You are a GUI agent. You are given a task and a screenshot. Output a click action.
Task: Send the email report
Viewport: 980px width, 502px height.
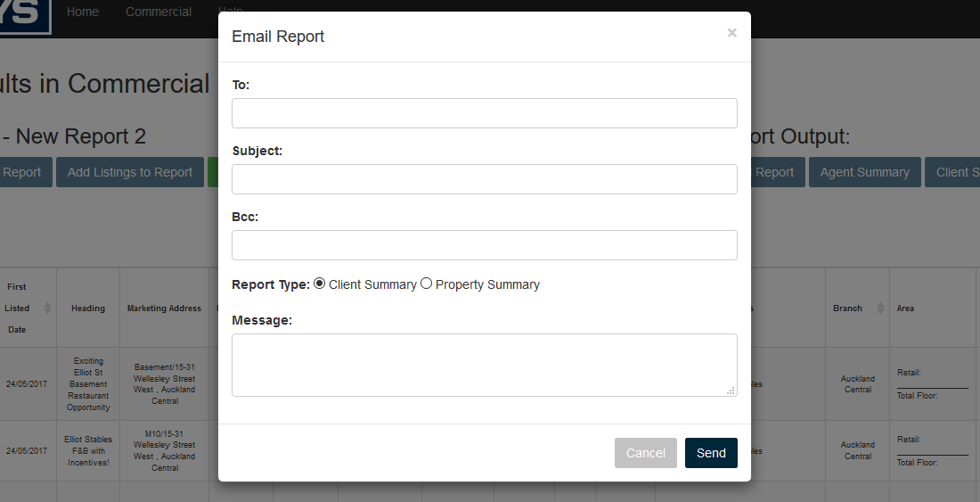pyautogui.click(x=710, y=453)
